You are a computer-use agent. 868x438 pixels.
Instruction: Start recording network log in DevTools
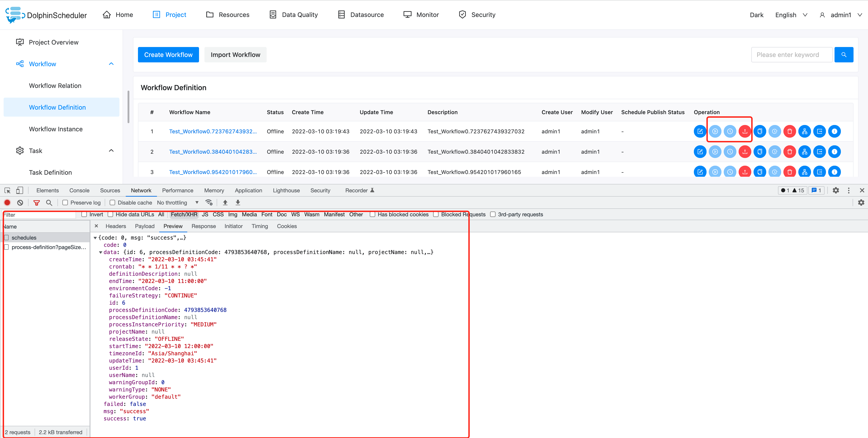[x=7, y=202]
